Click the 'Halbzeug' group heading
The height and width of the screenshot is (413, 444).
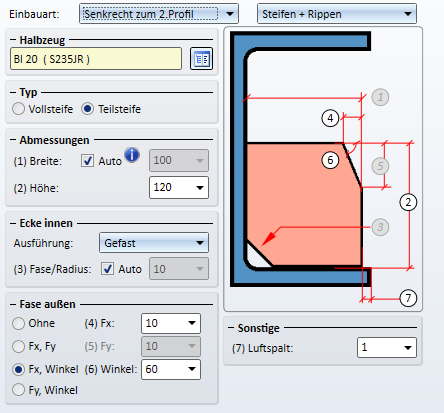point(42,40)
